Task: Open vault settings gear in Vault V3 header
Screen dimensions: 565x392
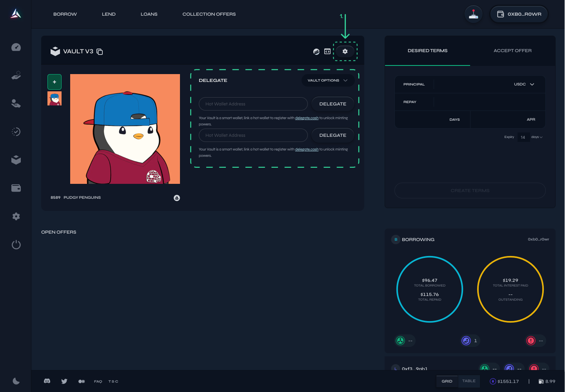Action: pyautogui.click(x=345, y=51)
